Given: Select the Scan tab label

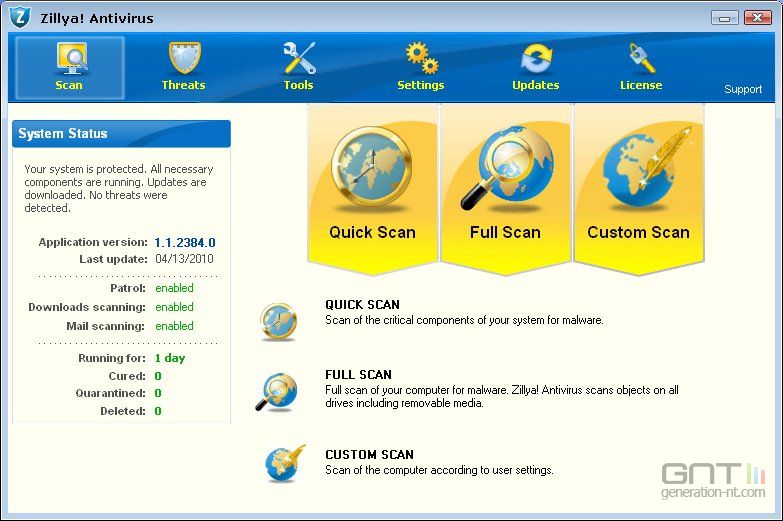Looking at the screenshot, I should pos(69,85).
